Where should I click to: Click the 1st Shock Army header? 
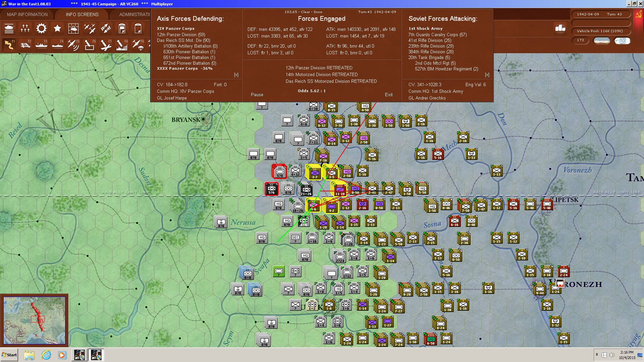(425, 28)
